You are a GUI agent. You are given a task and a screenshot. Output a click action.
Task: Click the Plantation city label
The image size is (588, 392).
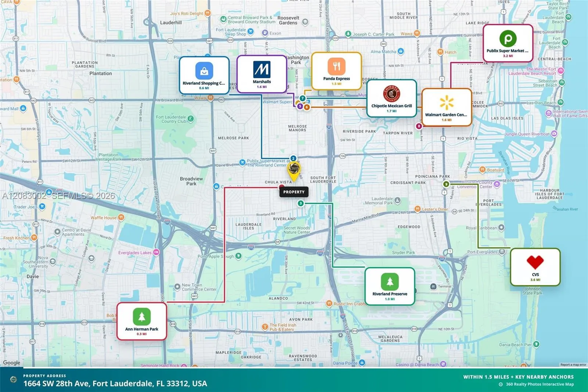pos(100,74)
